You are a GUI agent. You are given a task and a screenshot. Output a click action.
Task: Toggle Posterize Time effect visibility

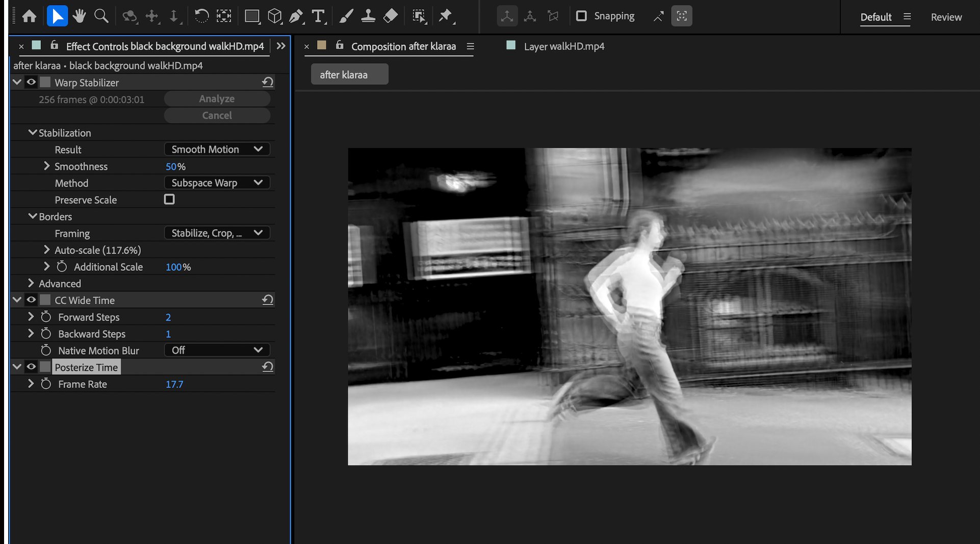[31, 367]
